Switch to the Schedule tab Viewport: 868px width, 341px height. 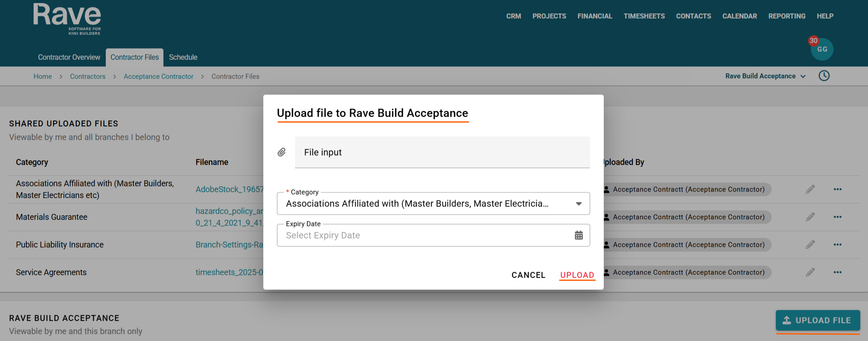(x=183, y=57)
